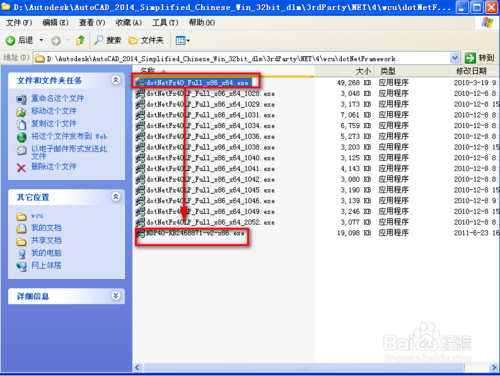
Task: Select file dotNetFx40LP_Full_x86_x64_1041.exe
Action: (x=210, y=169)
